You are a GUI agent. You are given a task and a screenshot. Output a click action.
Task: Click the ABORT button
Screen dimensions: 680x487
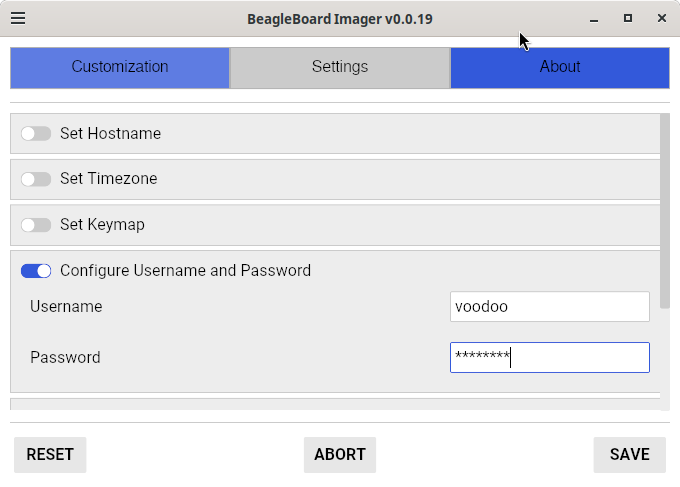click(340, 454)
